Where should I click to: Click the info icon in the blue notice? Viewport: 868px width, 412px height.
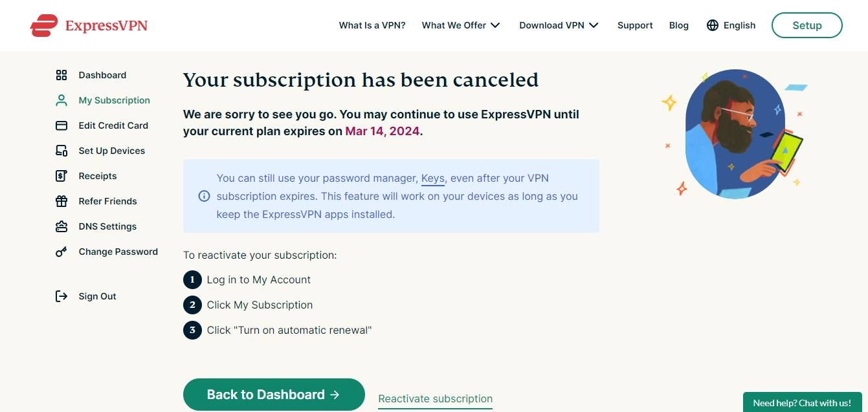pyautogui.click(x=204, y=196)
